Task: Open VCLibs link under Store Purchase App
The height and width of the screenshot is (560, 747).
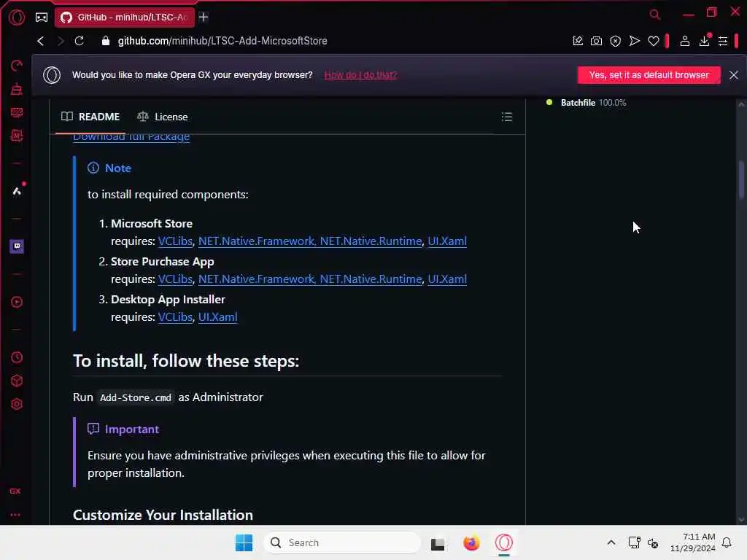Action: (x=175, y=279)
